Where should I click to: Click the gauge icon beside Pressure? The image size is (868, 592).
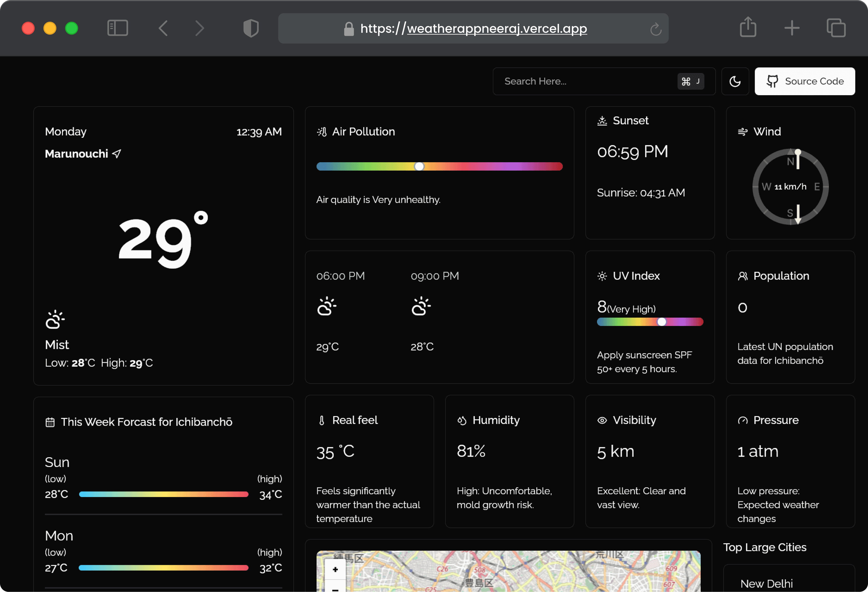(743, 420)
